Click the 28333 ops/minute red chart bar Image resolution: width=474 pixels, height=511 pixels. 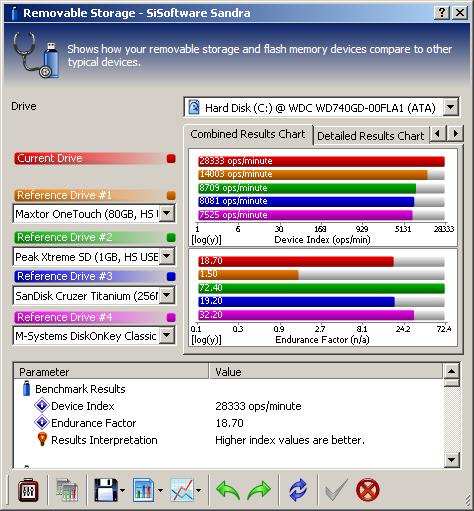tap(321, 161)
